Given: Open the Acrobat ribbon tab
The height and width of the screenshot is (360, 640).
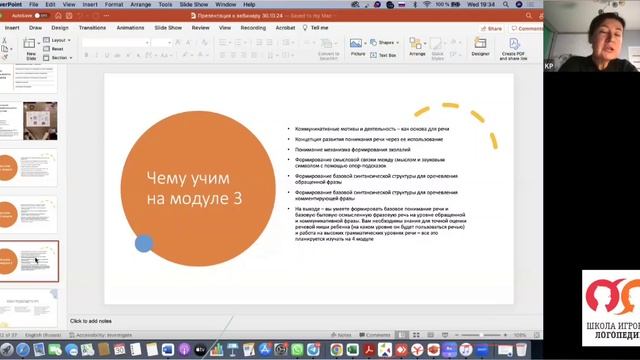Looking at the screenshot, I should click(x=285, y=28).
